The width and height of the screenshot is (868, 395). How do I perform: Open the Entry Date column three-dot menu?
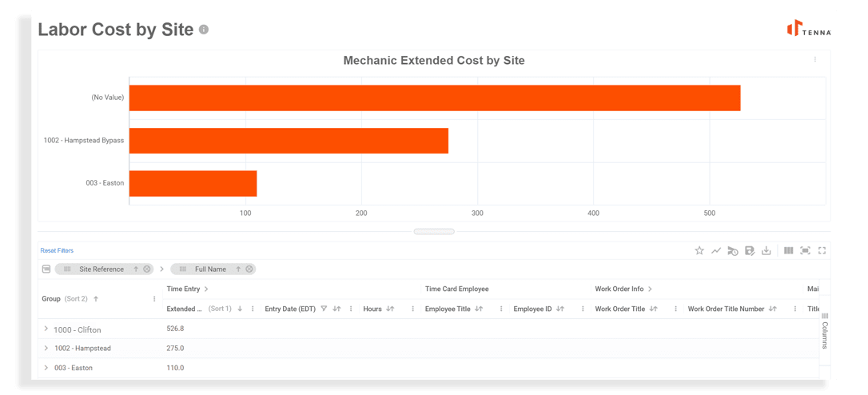[351, 309]
